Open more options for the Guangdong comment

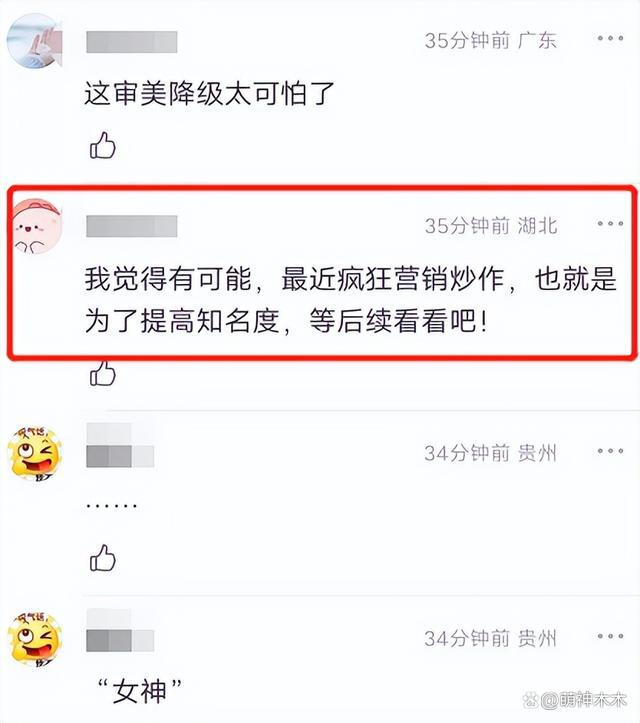610,38
